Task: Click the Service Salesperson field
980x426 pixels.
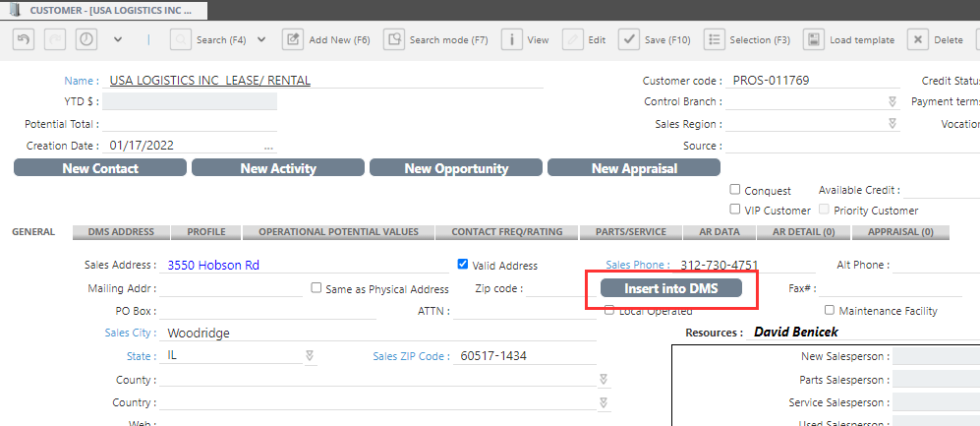Action: pyautogui.click(x=936, y=402)
